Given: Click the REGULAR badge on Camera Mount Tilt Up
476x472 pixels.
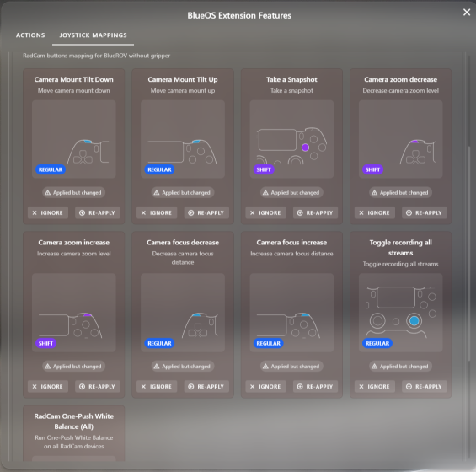Looking at the screenshot, I should pyautogui.click(x=159, y=169).
